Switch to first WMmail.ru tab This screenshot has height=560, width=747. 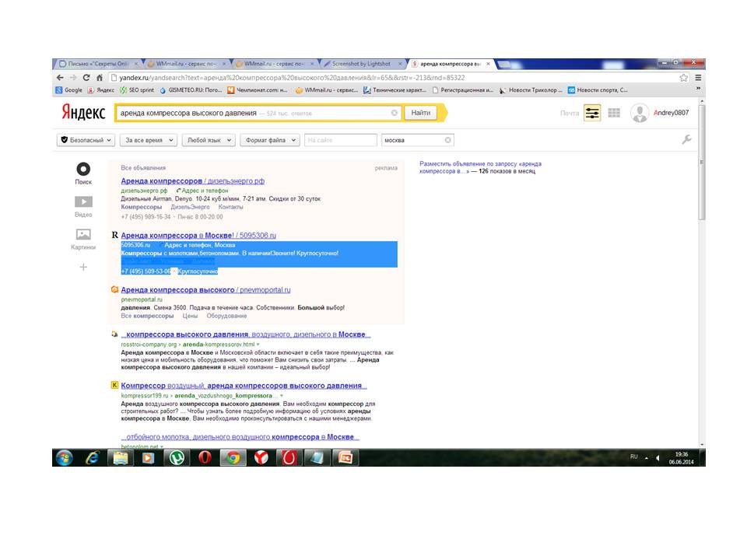point(186,63)
